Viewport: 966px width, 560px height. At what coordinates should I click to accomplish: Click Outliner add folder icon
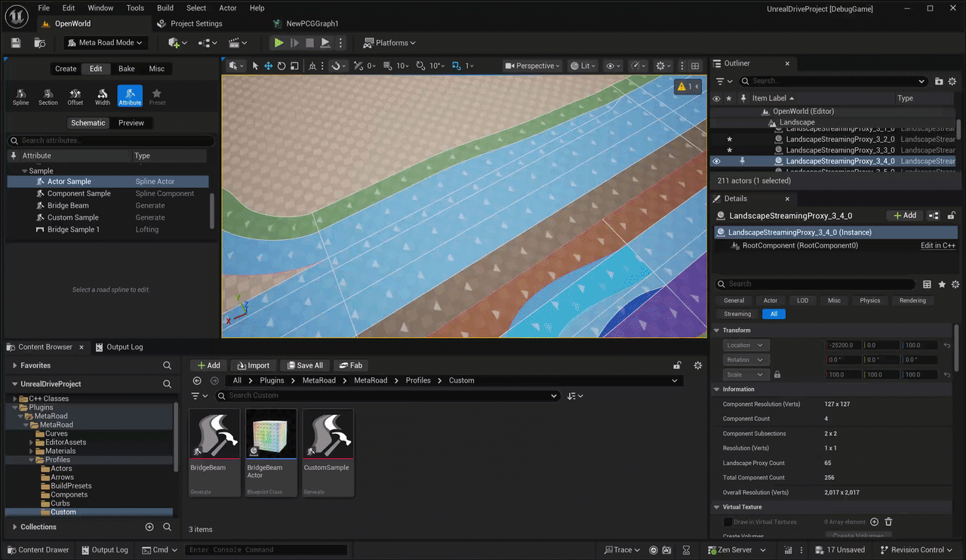click(x=939, y=81)
